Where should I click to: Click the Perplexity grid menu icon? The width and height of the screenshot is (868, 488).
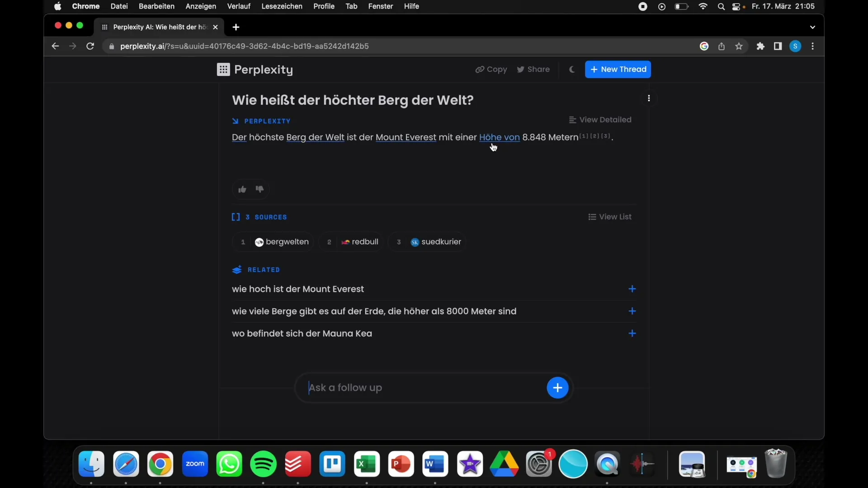[x=224, y=69]
